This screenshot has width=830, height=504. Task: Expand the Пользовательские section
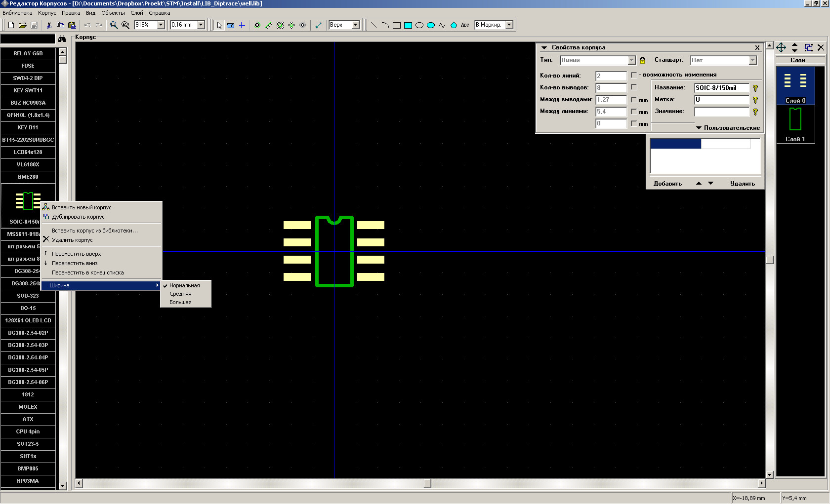728,128
